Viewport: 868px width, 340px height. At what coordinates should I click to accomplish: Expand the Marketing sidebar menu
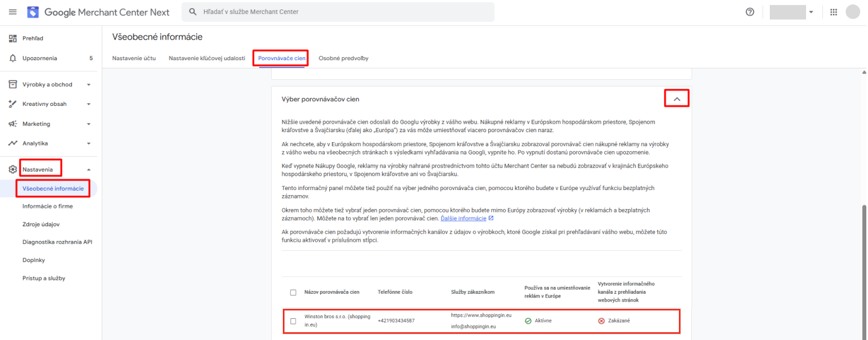tap(88, 124)
